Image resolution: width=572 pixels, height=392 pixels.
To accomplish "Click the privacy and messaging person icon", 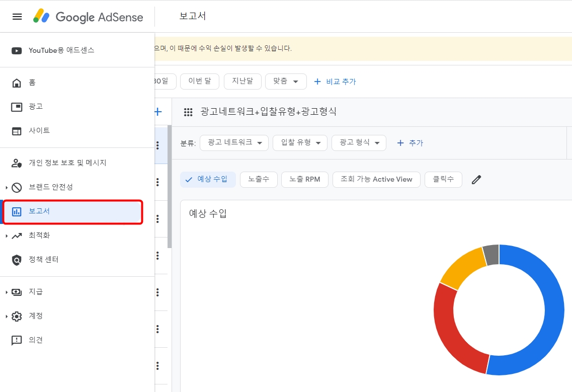I will tap(17, 163).
